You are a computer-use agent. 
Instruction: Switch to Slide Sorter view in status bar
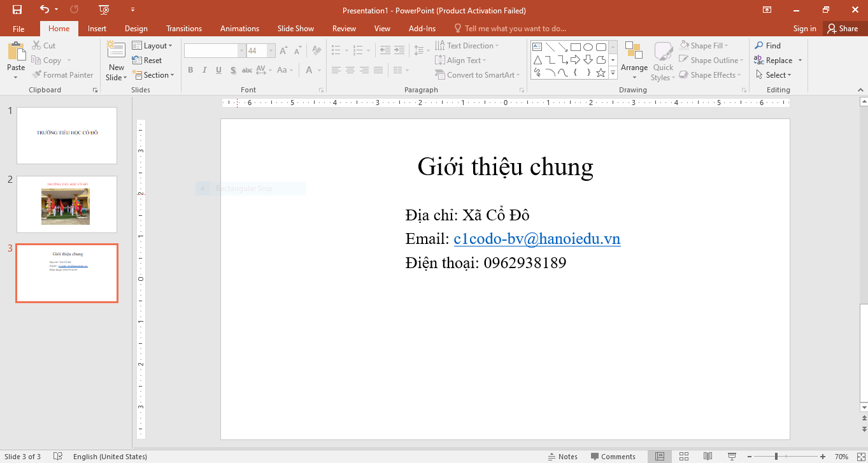[x=683, y=456]
